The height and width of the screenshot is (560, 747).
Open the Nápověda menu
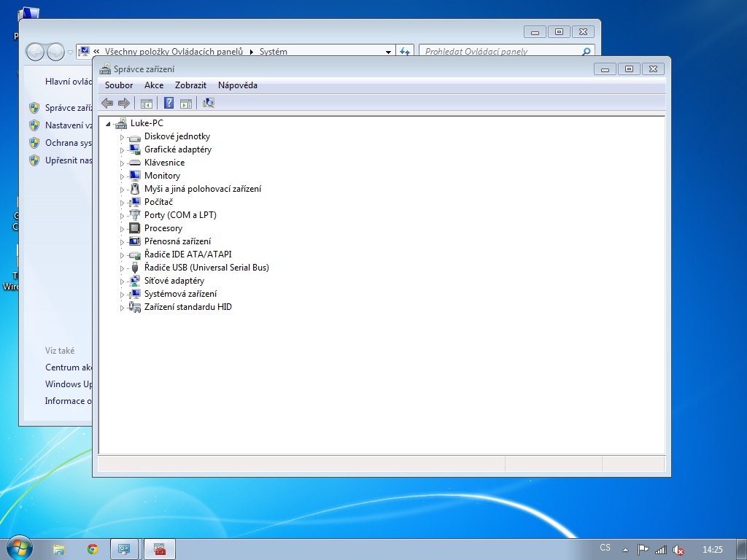(238, 85)
